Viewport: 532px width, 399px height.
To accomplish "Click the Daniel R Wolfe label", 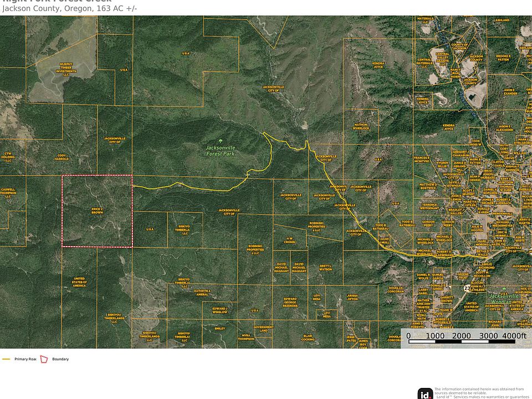I will [x=423, y=276].
